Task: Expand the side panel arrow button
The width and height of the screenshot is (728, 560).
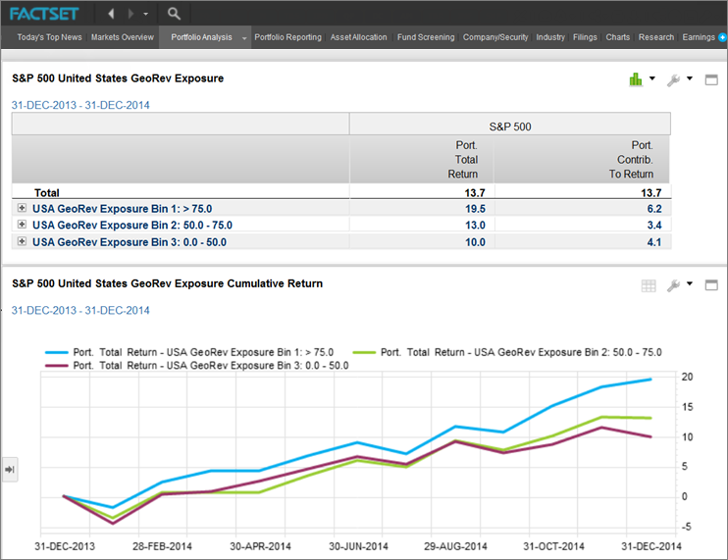Action: 9,470
